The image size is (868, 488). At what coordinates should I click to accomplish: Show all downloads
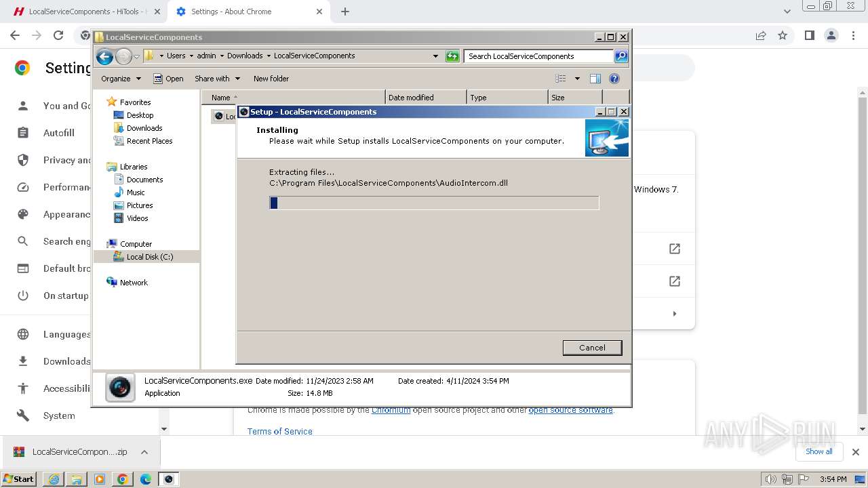818,451
